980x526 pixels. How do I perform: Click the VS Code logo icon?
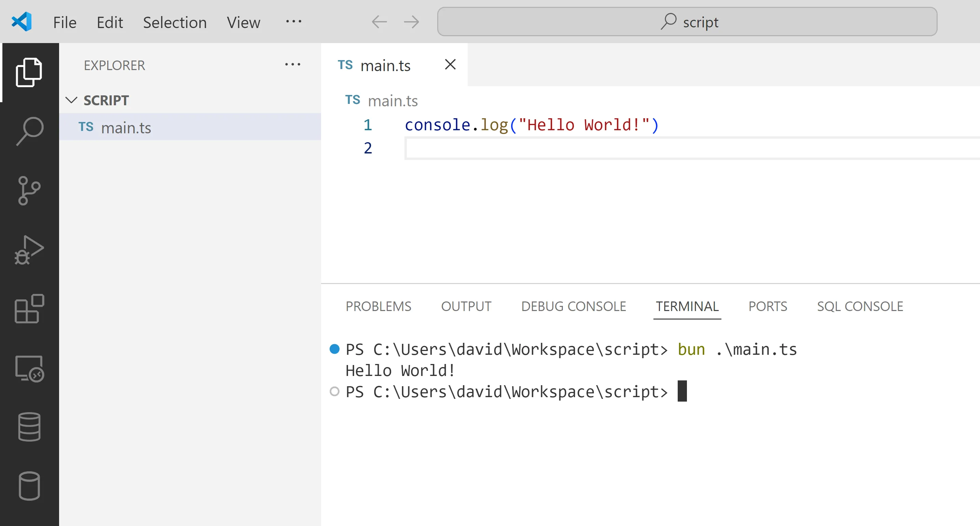point(22,22)
